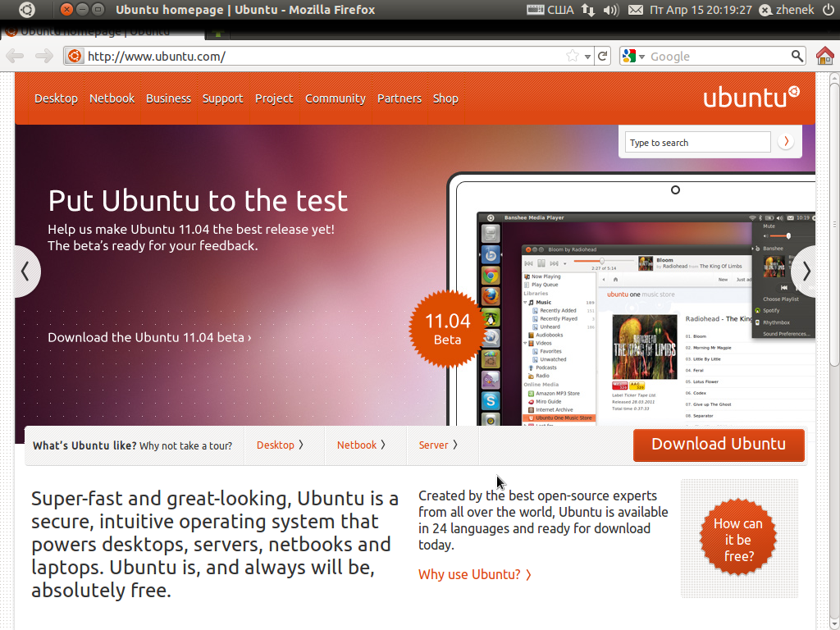
Task: Open a new tab with the plus button
Action: tap(218, 33)
